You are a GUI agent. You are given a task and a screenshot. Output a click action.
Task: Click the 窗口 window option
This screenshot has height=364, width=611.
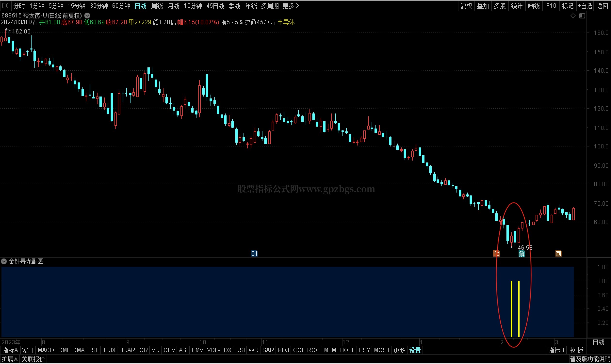pyautogui.click(x=28, y=350)
